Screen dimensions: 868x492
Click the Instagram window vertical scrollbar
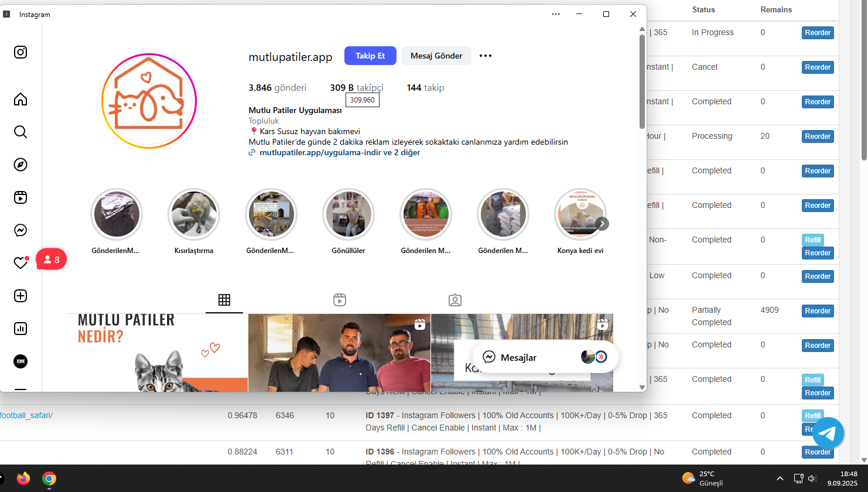pyautogui.click(x=642, y=82)
